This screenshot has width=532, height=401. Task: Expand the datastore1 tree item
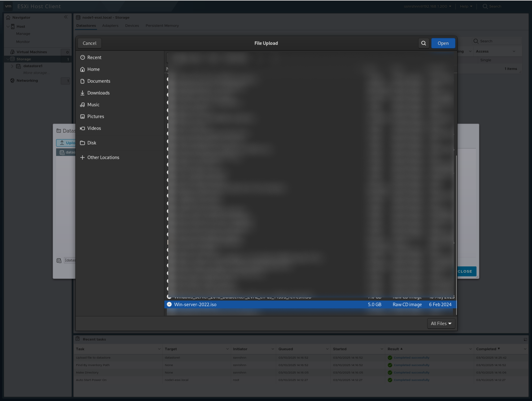pos(12,66)
